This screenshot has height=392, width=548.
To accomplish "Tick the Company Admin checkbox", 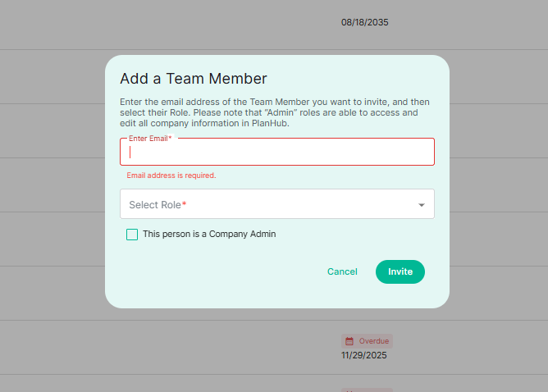I will point(132,235).
